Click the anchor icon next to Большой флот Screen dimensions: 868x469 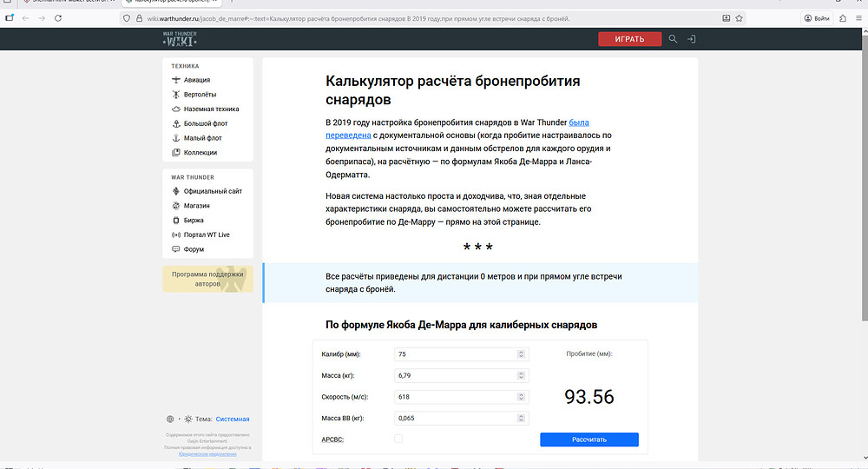coord(176,123)
